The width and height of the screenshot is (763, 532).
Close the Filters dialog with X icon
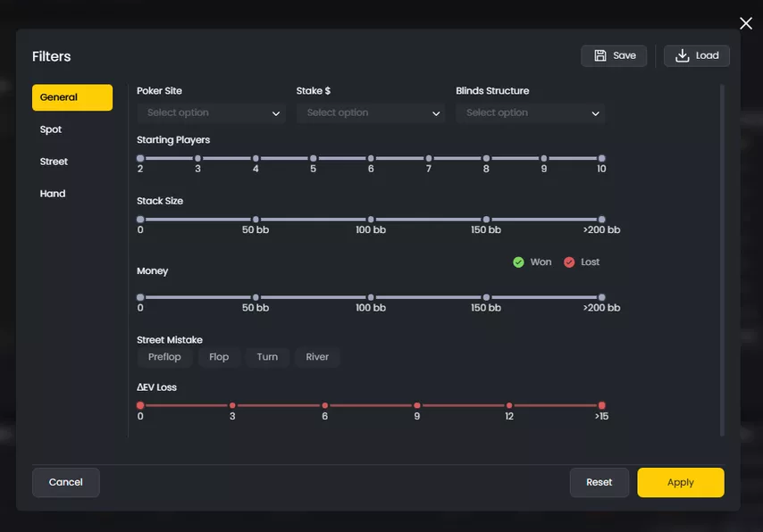(746, 24)
